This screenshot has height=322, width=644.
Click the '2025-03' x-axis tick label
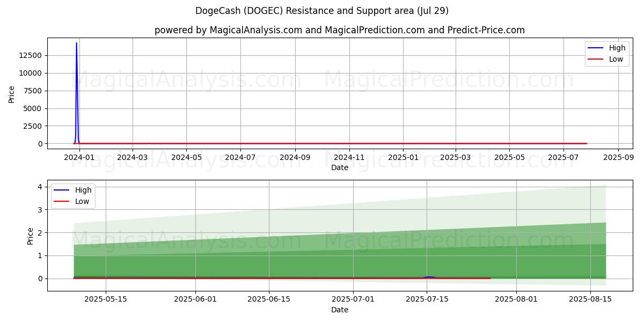(x=456, y=158)
